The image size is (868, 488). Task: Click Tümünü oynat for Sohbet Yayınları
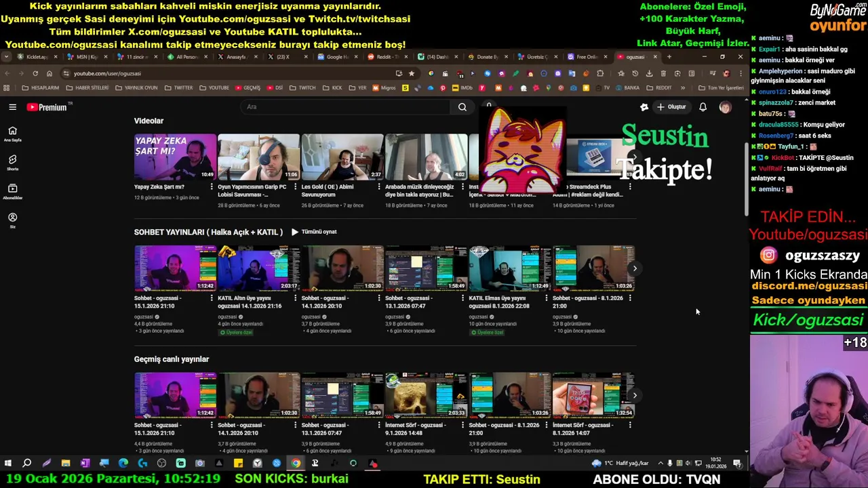(314, 232)
